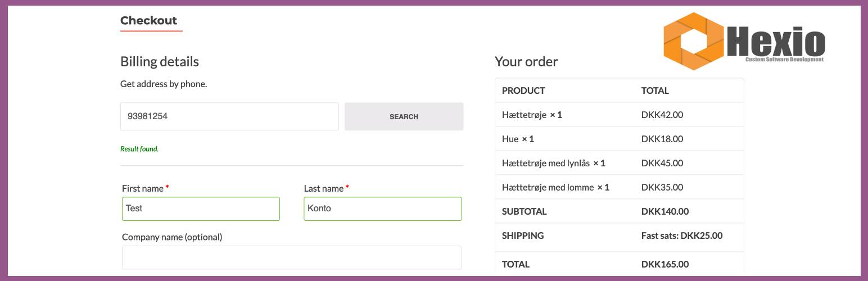The image size is (868, 281).
Task: Click the DKK165.00 order total amount
Action: (665, 264)
